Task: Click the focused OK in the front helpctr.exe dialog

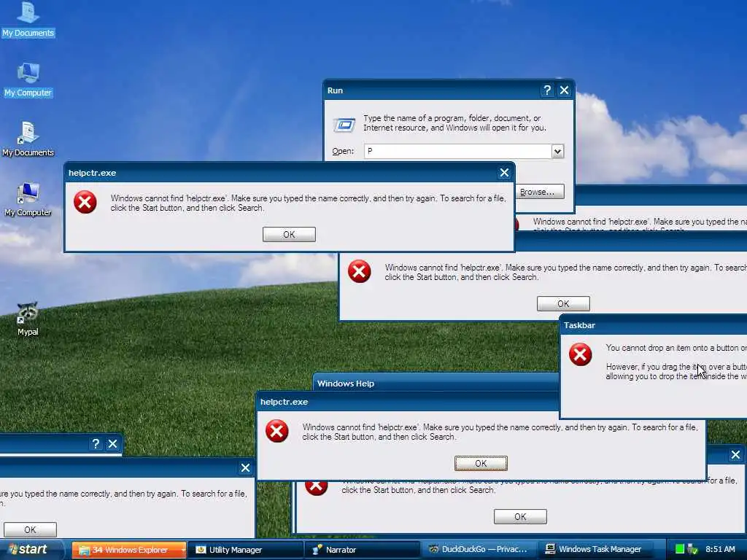Action: coord(481,463)
